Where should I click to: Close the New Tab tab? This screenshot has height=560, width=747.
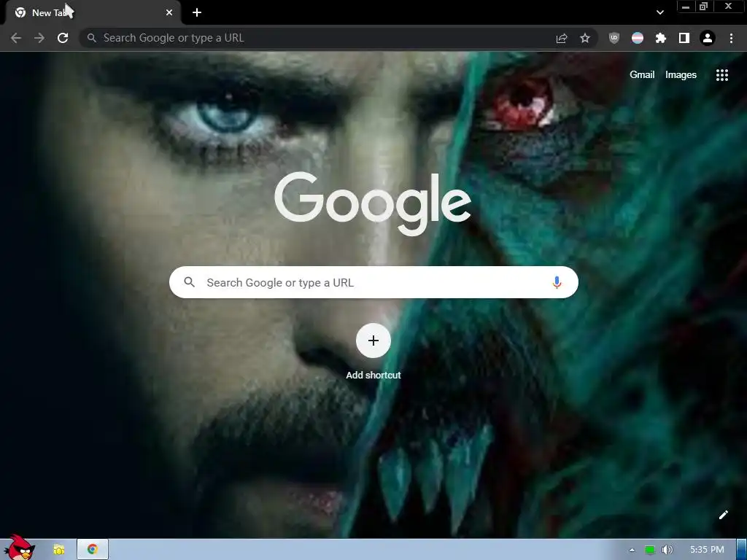tap(169, 12)
